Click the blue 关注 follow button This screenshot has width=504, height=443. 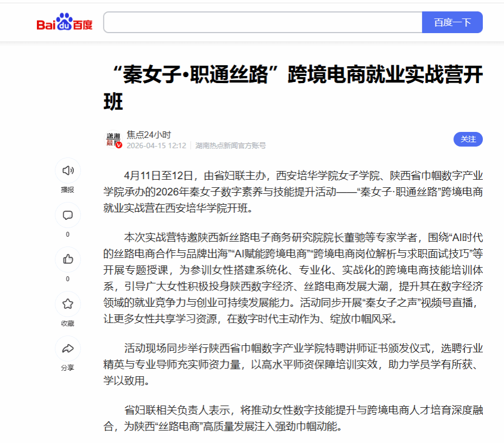click(x=468, y=139)
